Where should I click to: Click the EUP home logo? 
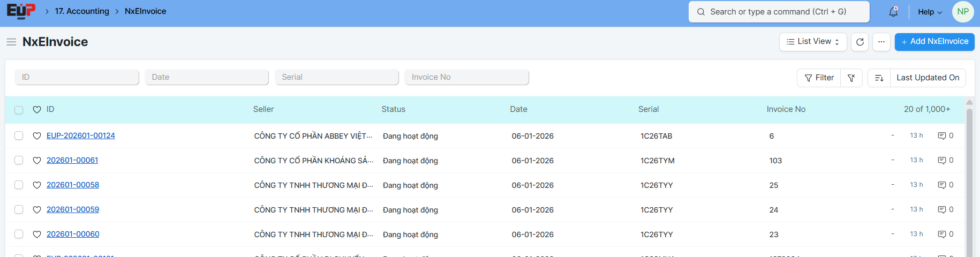click(x=21, y=11)
